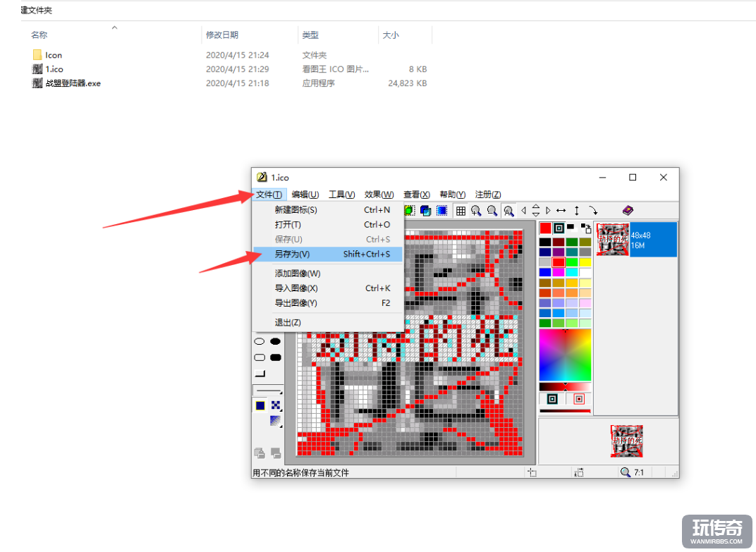Select the filled ellipse tool
This screenshot has width=756, height=552.
(x=275, y=341)
